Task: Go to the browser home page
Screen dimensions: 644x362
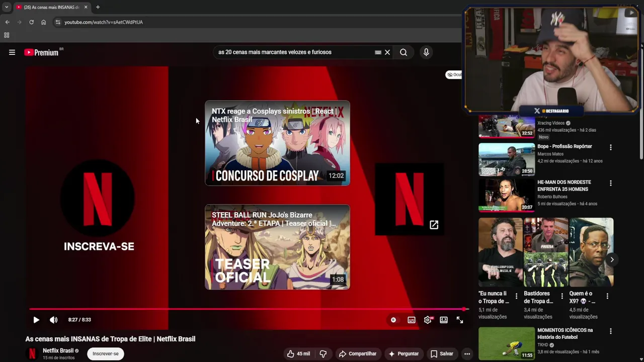Action: click(x=43, y=22)
